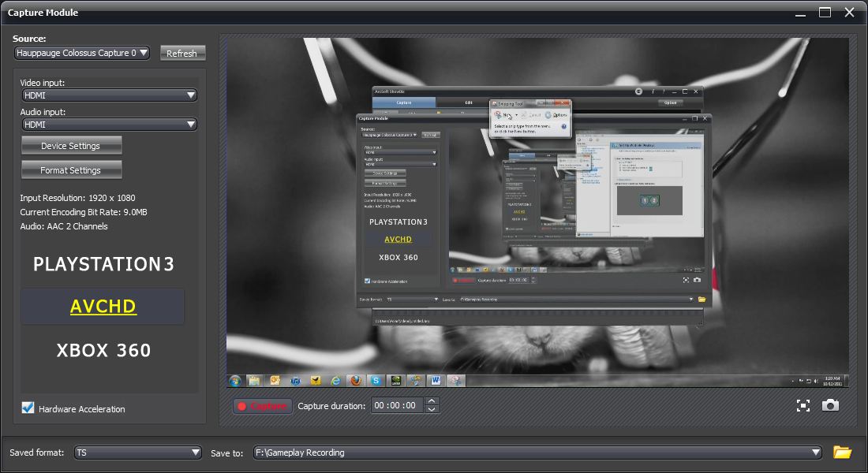The height and width of the screenshot is (473, 868).
Task: Click the Skype taskbar icon in the preview
Action: click(x=376, y=381)
